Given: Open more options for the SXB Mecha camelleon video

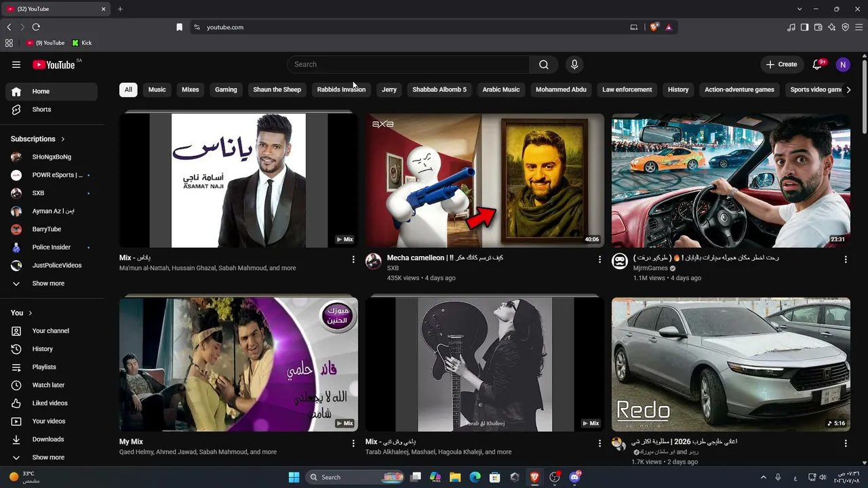Looking at the screenshot, I should [599, 260].
